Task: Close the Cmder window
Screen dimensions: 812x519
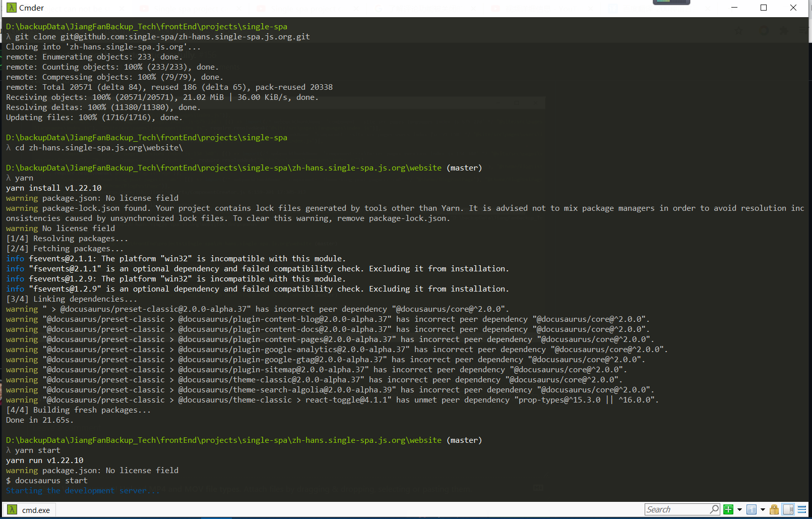Action: click(x=793, y=8)
